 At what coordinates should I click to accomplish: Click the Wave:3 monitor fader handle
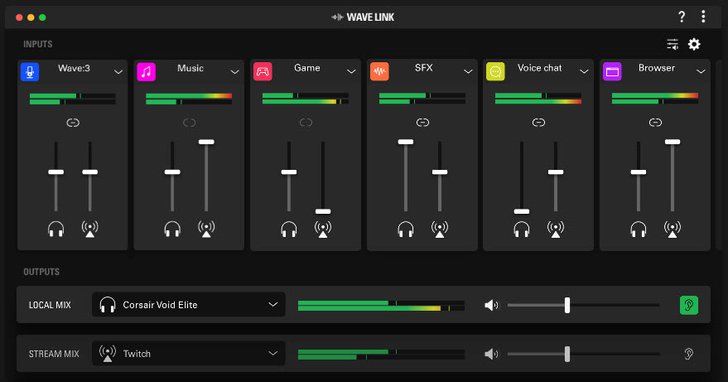click(x=56, y=172)
